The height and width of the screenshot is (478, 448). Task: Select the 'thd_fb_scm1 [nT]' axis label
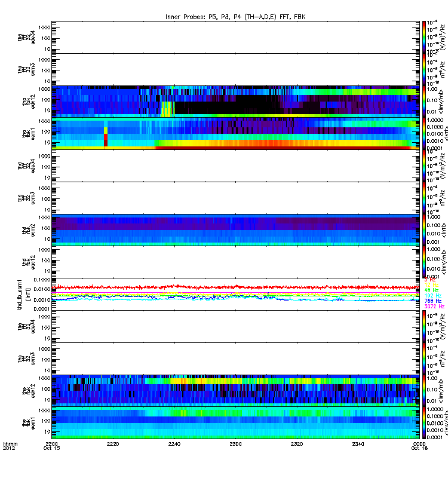click(x=24, y=294)
